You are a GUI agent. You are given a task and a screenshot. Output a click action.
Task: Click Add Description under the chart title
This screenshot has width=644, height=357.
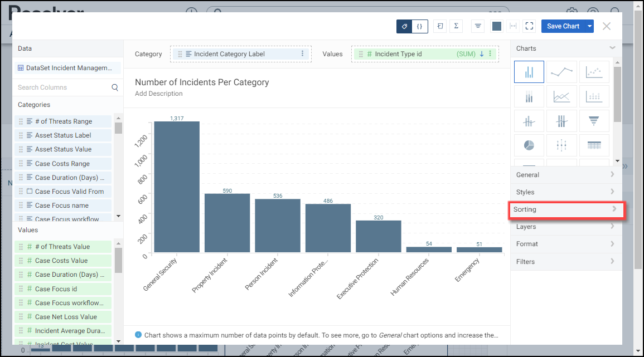pyautogui.click(x=159, y=94)
